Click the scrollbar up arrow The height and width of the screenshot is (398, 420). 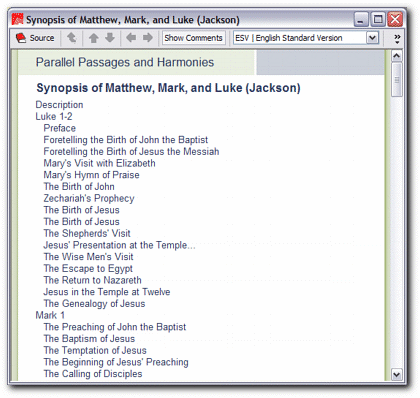(x=396, y=56)
